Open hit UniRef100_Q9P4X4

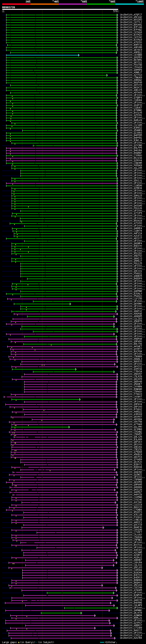[131, 404]
